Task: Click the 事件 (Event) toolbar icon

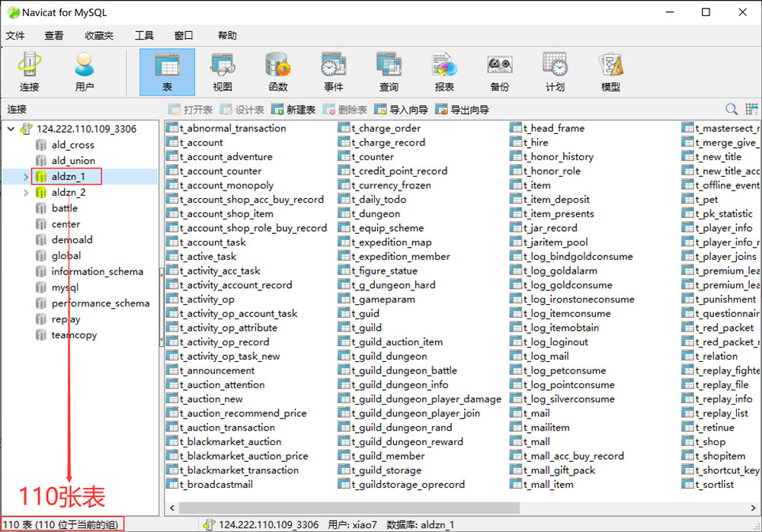Action: click(334, 72)
